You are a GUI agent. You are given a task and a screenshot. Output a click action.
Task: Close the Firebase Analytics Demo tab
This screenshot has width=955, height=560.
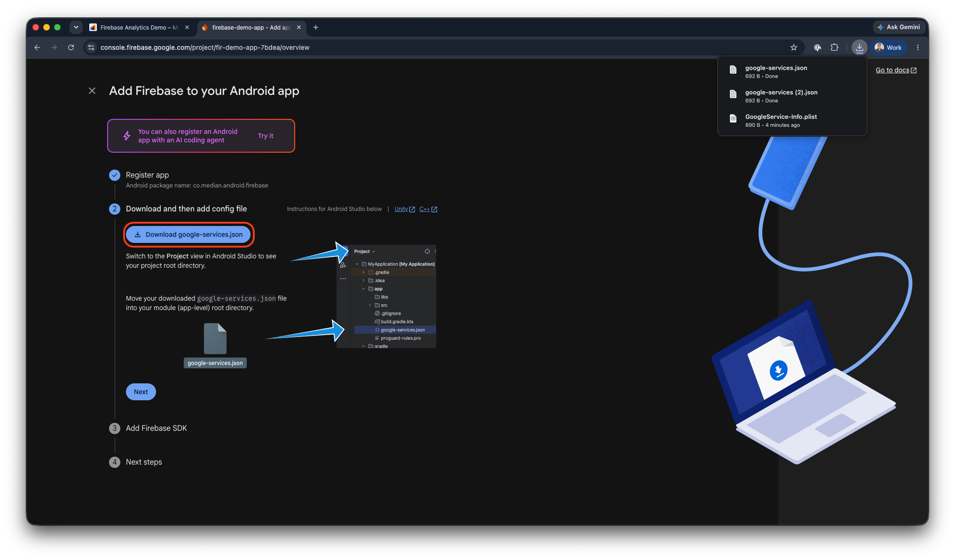(187, 27)
